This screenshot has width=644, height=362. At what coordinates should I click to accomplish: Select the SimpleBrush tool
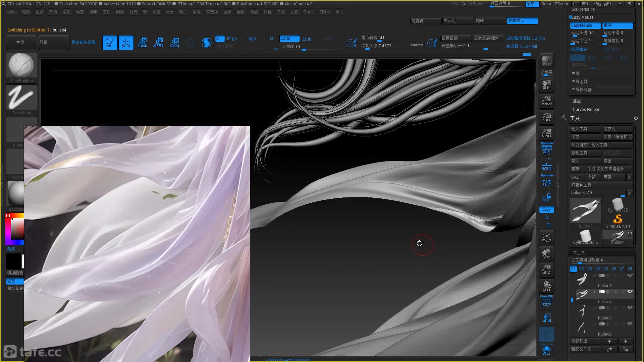[x=618, y=221]
